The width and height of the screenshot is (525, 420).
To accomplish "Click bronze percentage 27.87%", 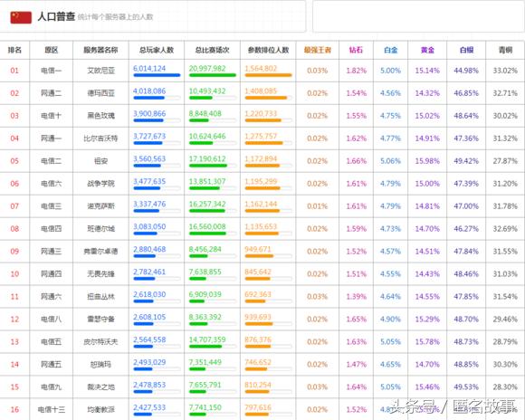I will tap(506, 161).
